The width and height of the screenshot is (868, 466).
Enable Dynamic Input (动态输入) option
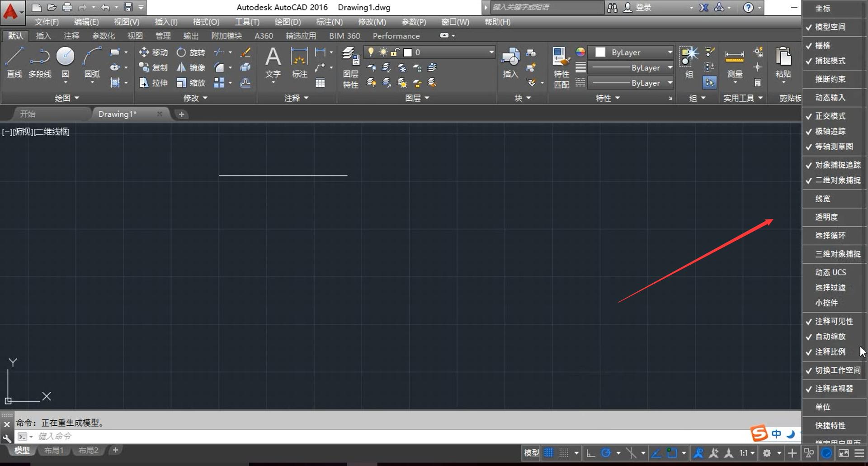pyautogui.click(x=830, y=98)
